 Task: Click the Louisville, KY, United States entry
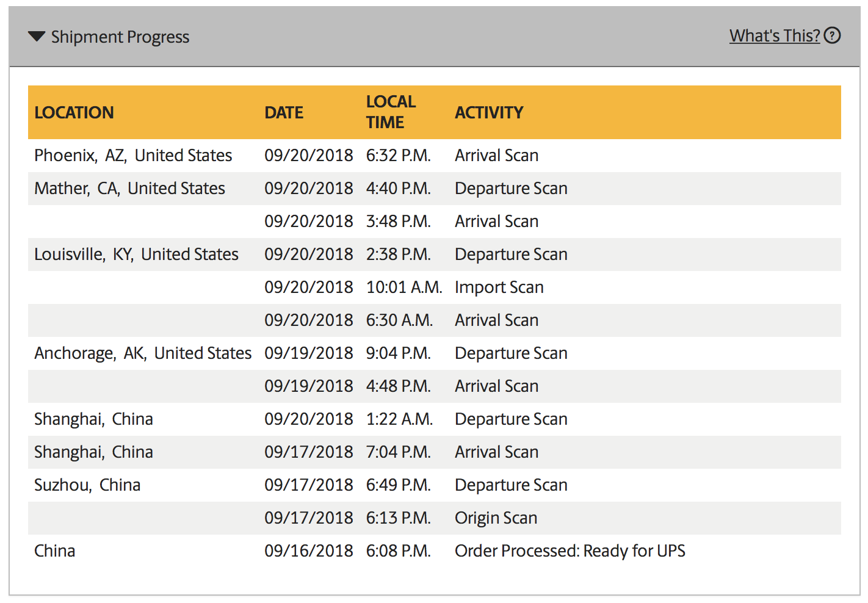136,255
